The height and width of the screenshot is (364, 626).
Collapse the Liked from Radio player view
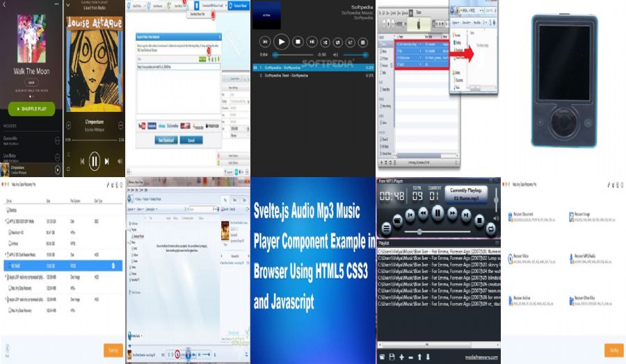[x=69, y=6]
